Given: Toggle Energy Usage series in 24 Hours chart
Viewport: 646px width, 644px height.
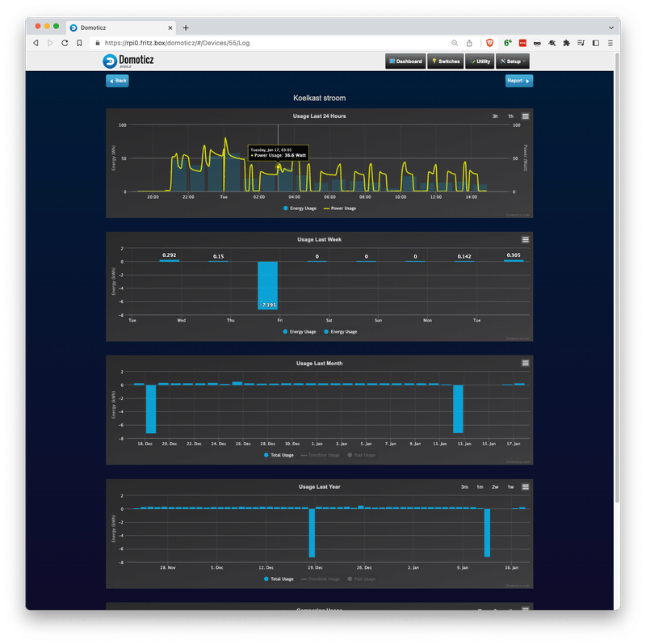Looking at the screenshot, I should (300, 208).
